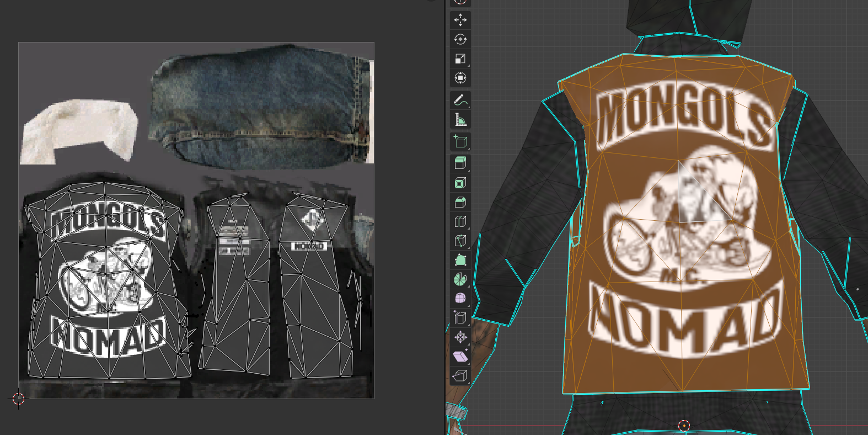The height and width of the screenshot is (435, 868).
Task: Select the Measure ruler tool
Action: (x=460, y=119)
